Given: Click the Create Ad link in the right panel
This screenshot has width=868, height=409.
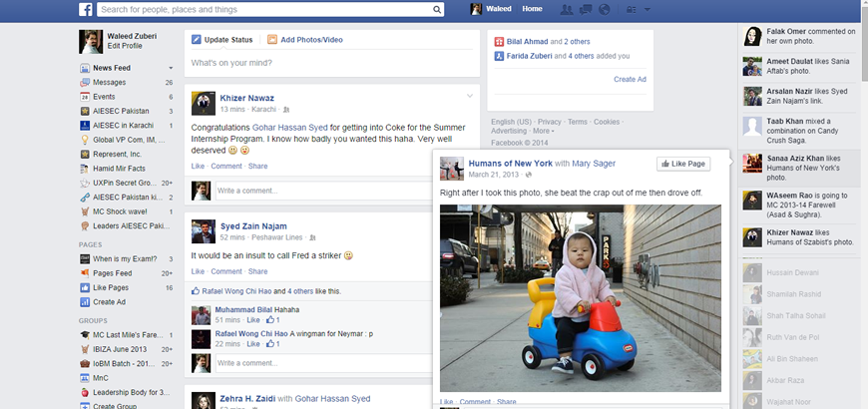Looking at the screenshot, I should click(x=630, y=79).
